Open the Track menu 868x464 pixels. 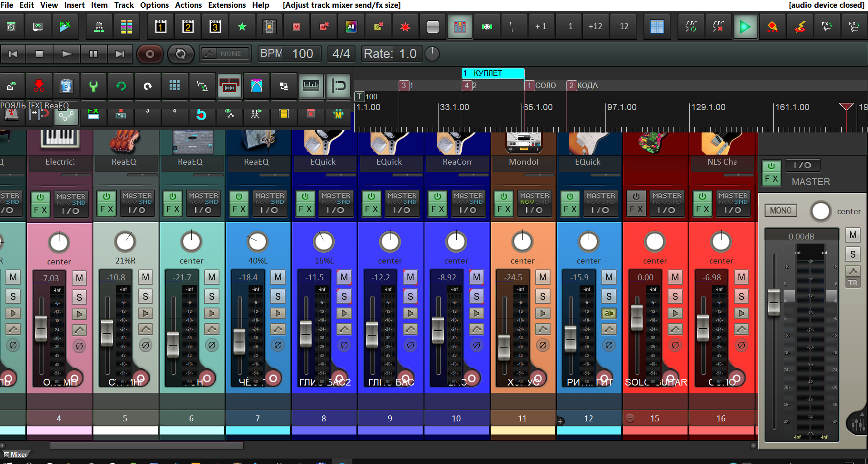click(x=124, y=5)
